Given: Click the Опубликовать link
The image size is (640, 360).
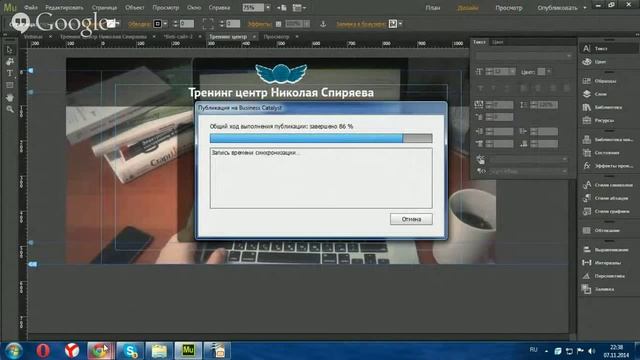Looking at the screenshot, I should tap(557, 8).
